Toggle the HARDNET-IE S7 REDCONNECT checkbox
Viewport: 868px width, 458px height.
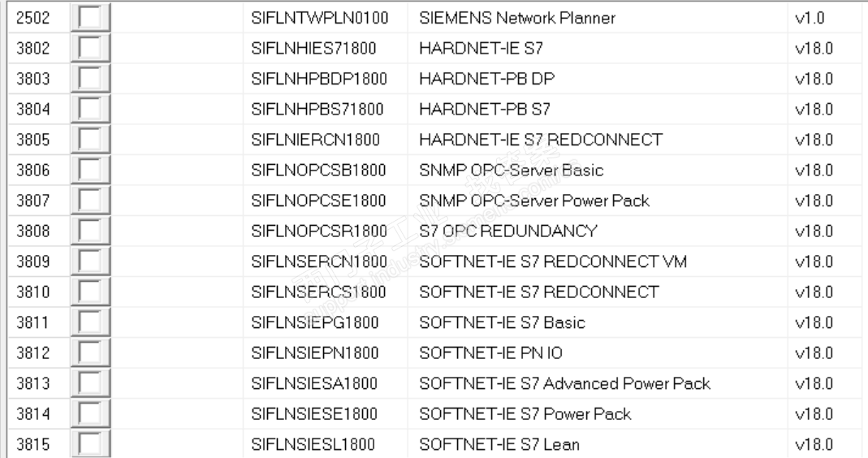pos(90,140)
